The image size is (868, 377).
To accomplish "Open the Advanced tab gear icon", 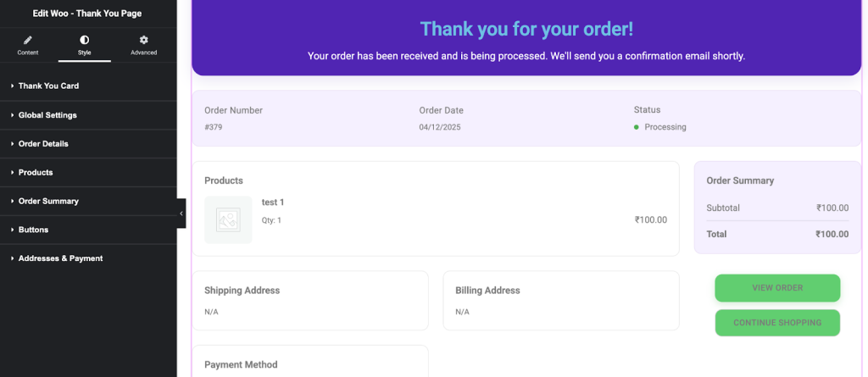I will tap(143, 40).
